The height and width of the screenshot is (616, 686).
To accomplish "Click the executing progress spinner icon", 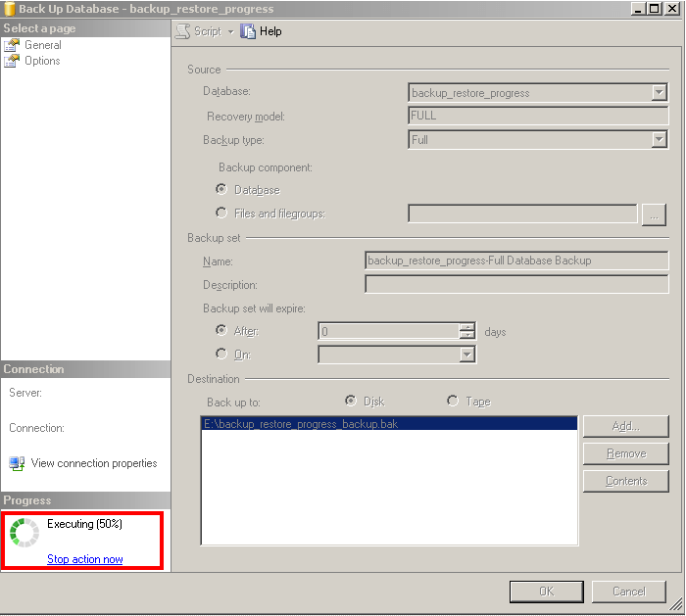I will coord(24,533).
